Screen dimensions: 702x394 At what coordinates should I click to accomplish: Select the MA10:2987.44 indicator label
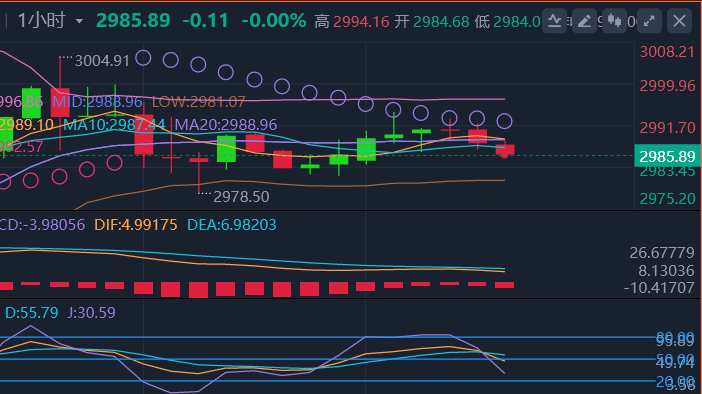coord(114,124)
